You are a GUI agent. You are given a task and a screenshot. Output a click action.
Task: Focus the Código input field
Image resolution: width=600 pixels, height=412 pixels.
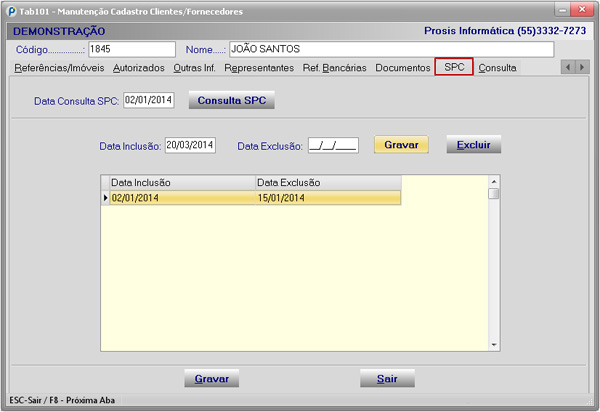pos(132,49)
